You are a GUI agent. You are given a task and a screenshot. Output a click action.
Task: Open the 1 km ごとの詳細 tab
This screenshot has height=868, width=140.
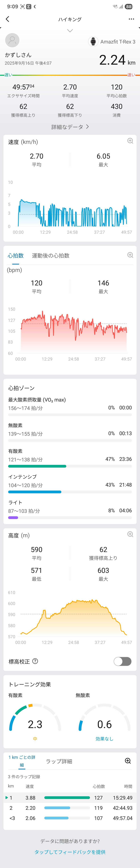point(22,761)
